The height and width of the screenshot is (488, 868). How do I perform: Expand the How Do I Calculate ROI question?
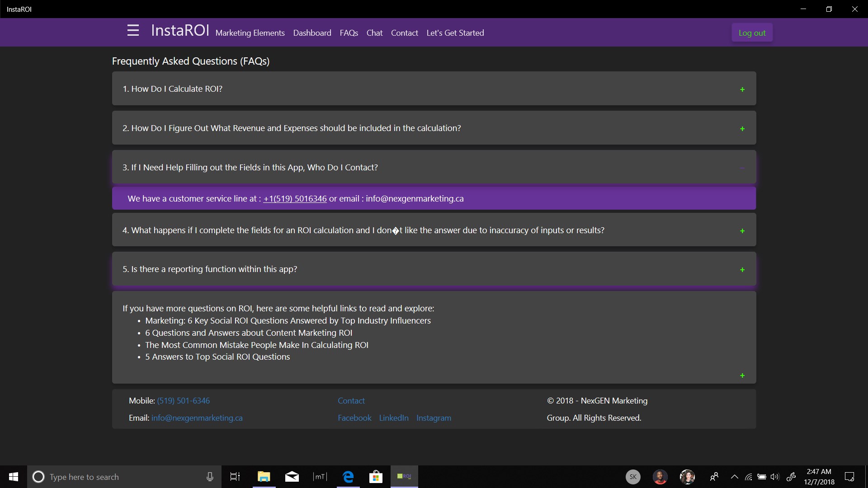point(434,89)
